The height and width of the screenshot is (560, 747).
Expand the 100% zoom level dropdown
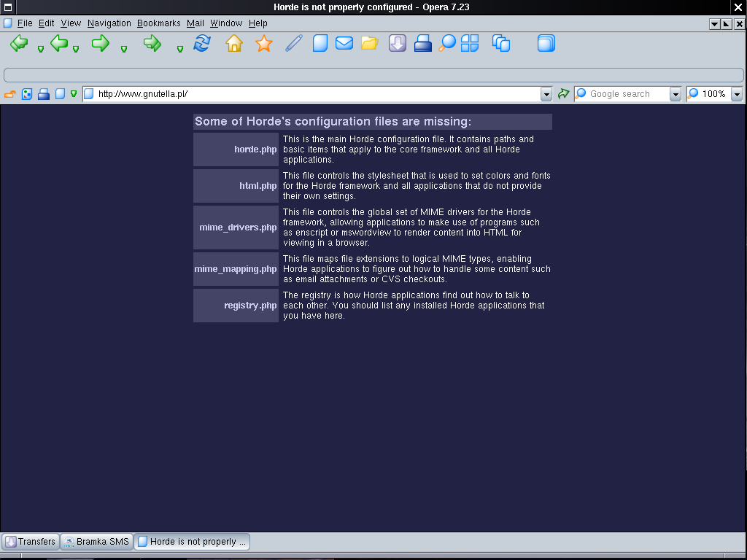[737, 94]
